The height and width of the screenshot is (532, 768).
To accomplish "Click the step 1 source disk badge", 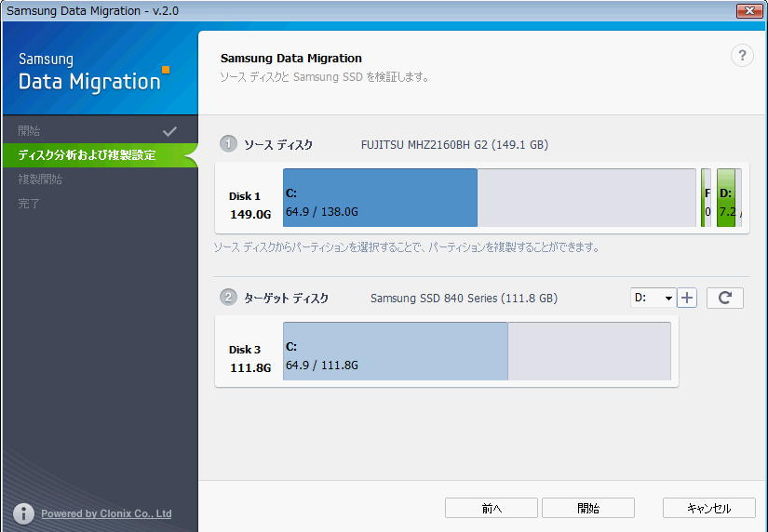I will [x=228, y=144].
